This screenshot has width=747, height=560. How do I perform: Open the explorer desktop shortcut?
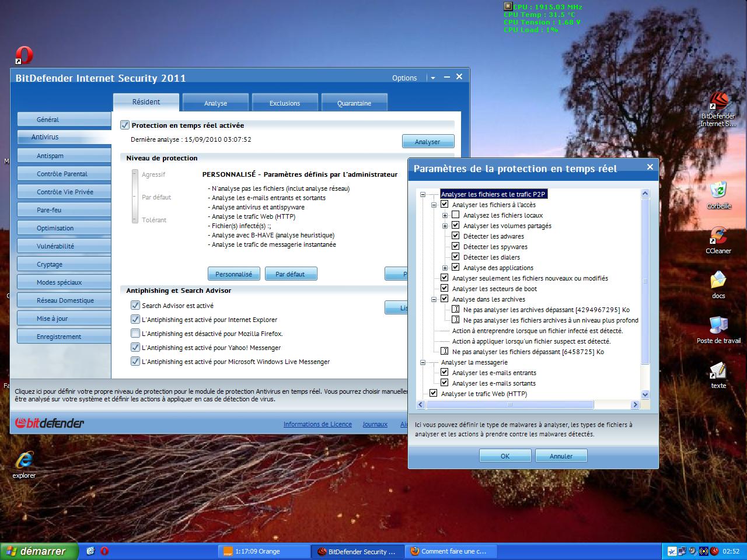(x=24, y=465)
